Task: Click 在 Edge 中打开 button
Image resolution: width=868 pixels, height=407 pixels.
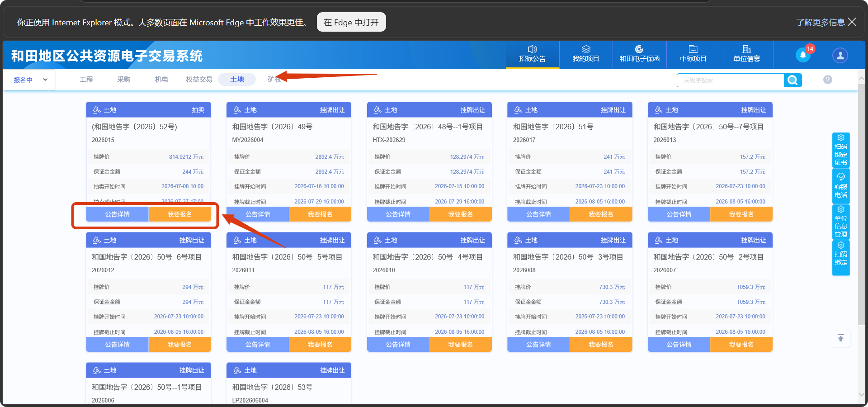Action: tap(351, 22)
